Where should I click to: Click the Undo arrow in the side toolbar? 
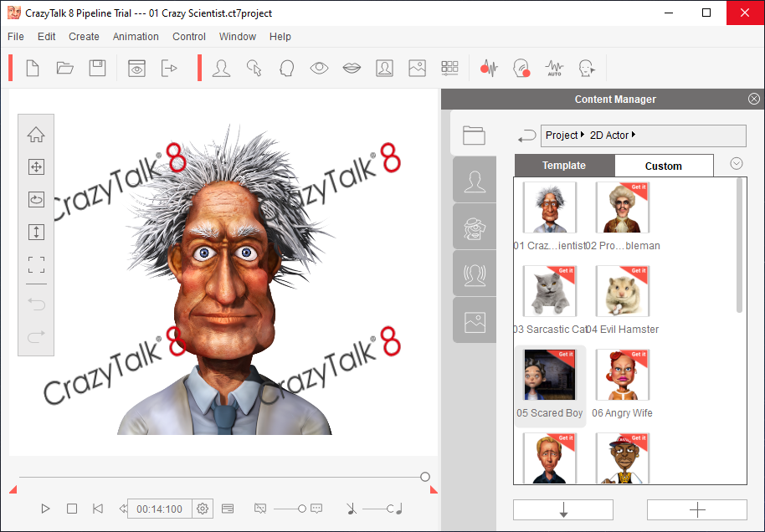tap(36, 304)
